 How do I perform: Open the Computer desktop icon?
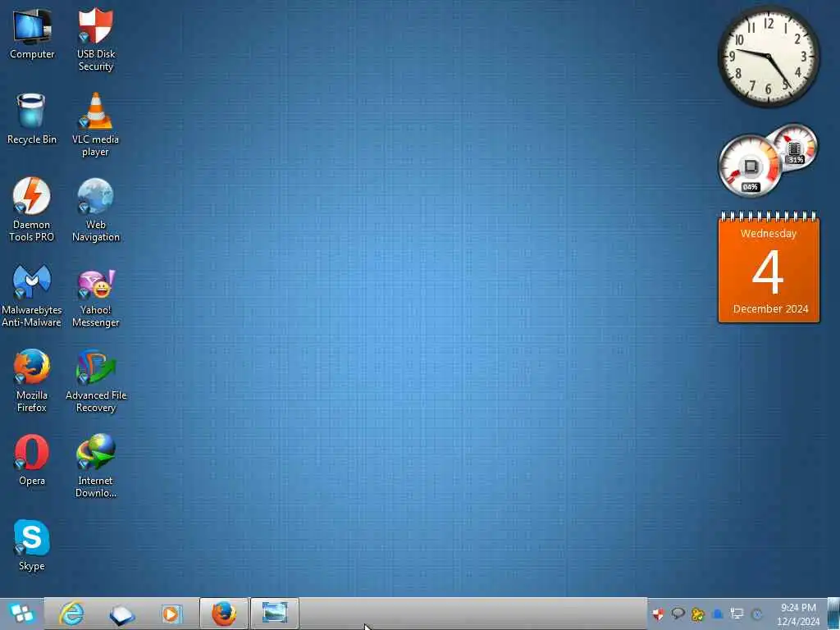pos(32,34)
